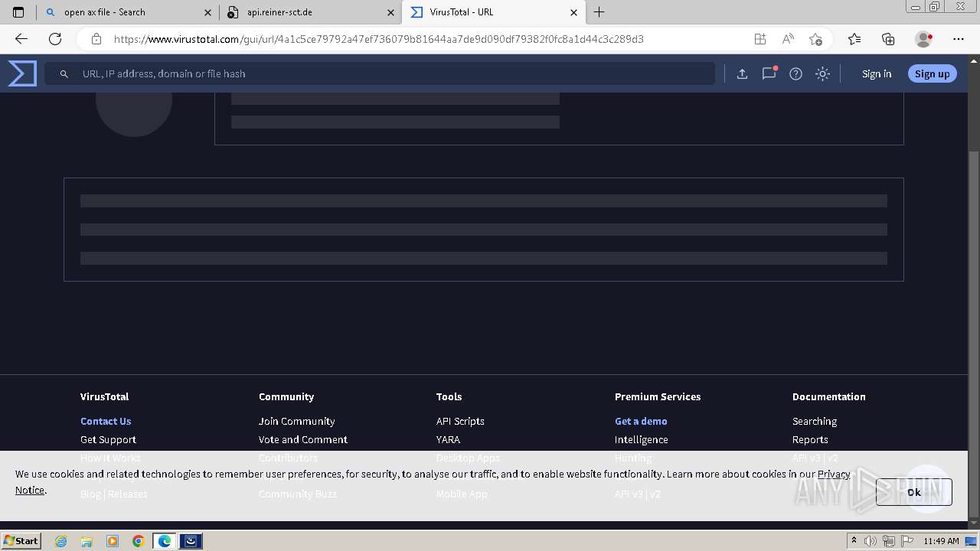This screenshot has height=551, width=980.
Task: Open the browser profile avatar
Action: point(923,39)
